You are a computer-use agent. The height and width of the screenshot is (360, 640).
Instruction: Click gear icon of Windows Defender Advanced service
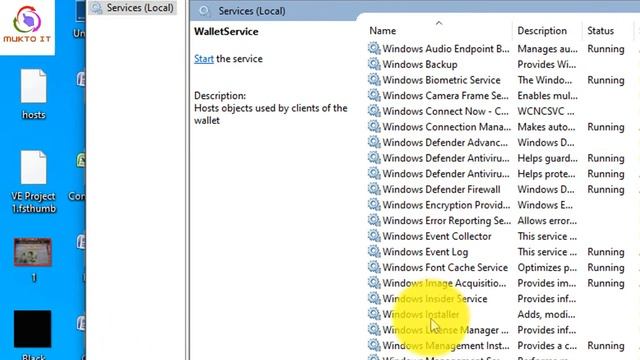pyautogui.click(x=374, y=142)
